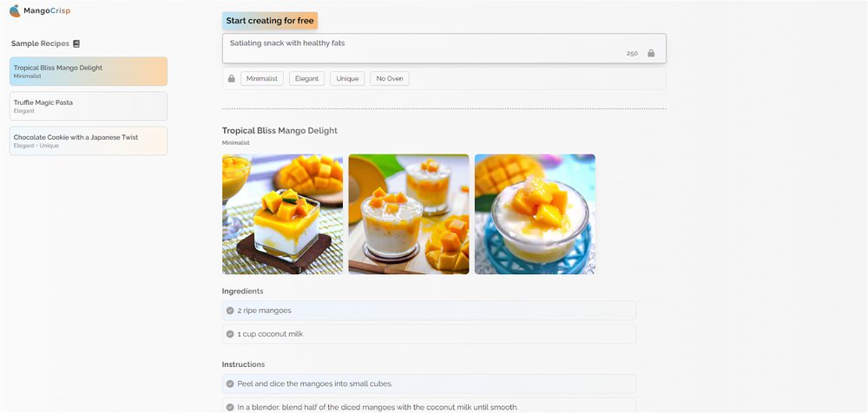Click the MangoCrisp mango logo icon
The width and height of the screenshot is (868, 413).
click(x=15, y=10)
